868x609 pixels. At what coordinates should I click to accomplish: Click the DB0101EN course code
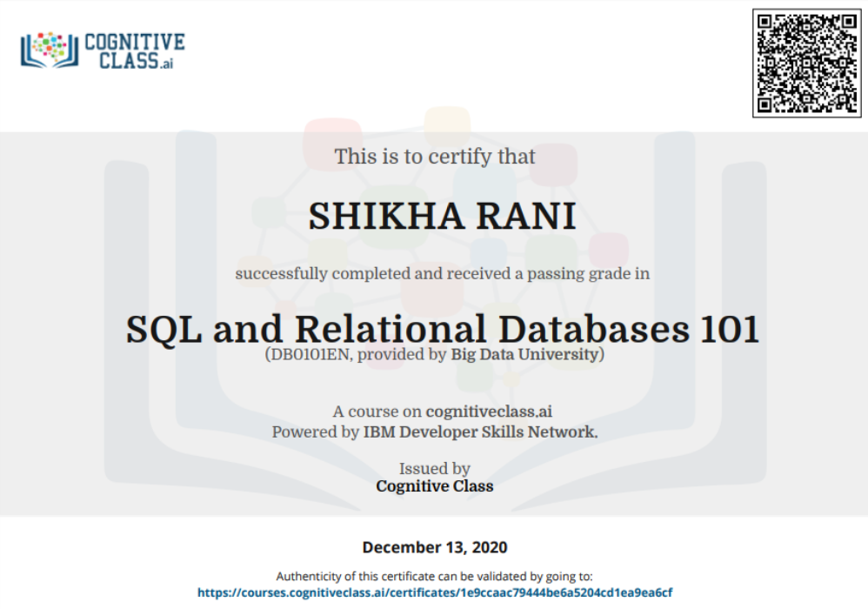click(x=309, y=354)
